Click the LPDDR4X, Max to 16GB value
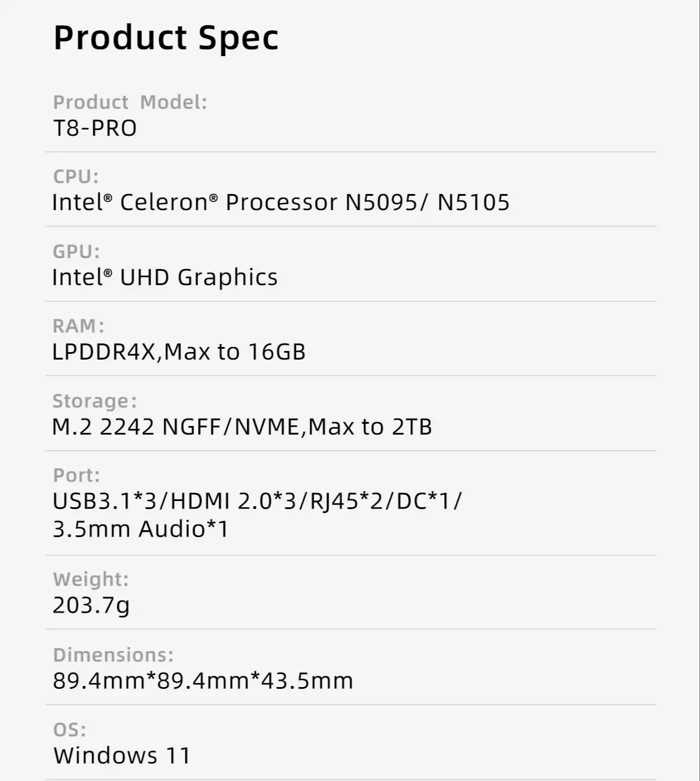Screen dimensions: 700x781 pos(179,352)
